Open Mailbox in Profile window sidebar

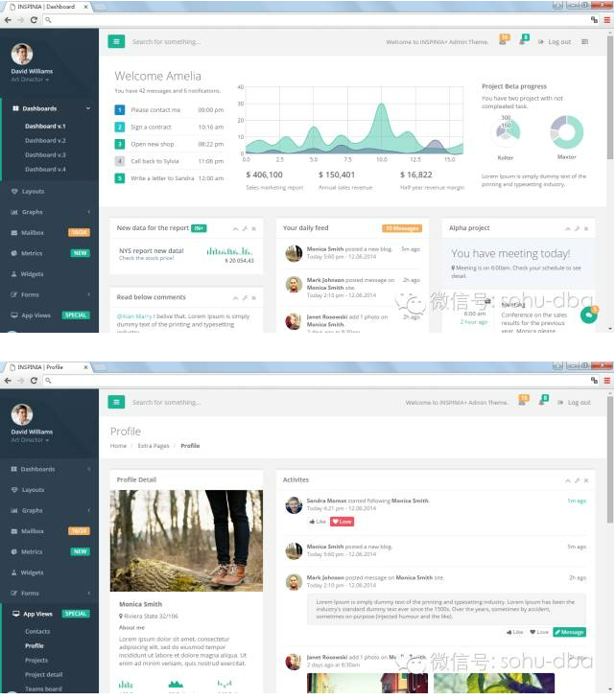[49, 531]
